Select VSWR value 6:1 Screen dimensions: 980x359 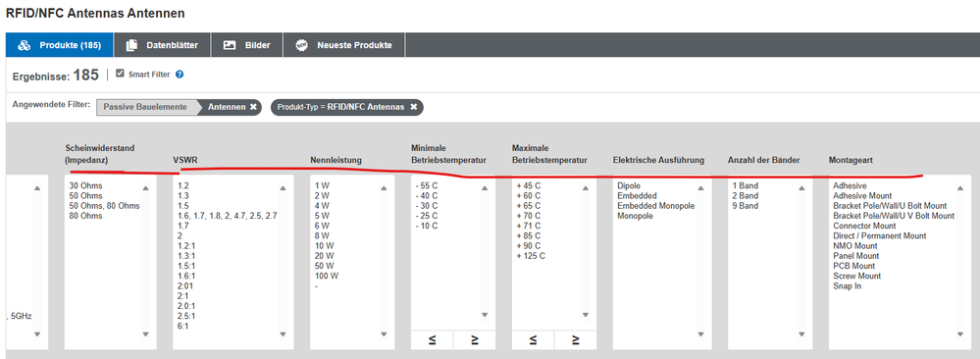pyautogui.click(x=182, y=326)
